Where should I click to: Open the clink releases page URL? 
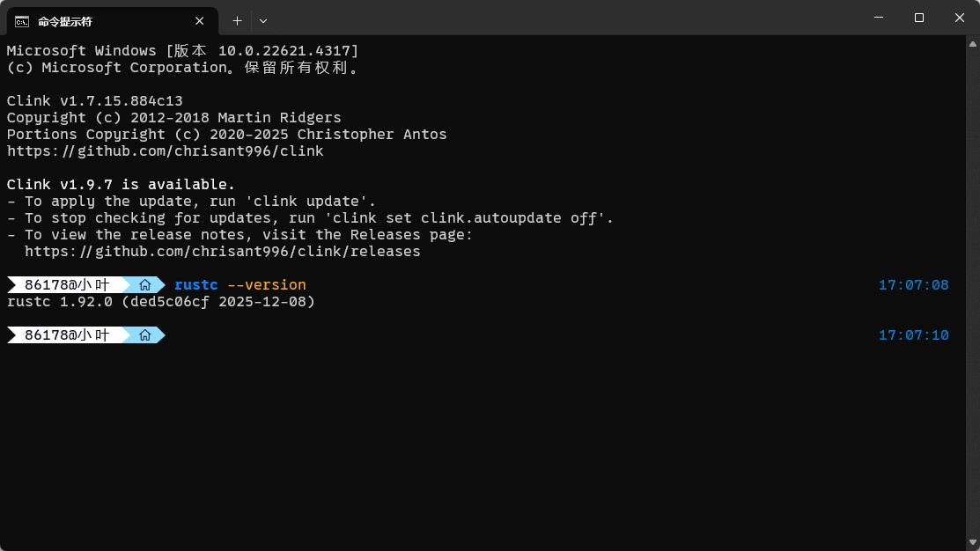pos(222,252)
